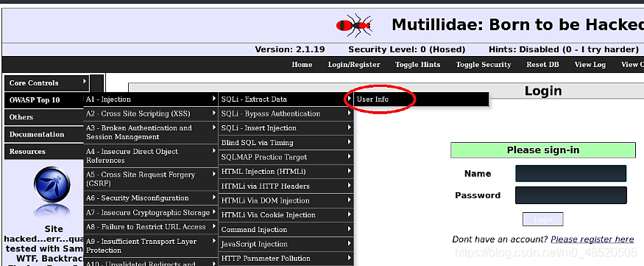Expand arrow beside SQLi - Extract Data
This screenshot has width=644, height=266.
(x=350, y=99)
